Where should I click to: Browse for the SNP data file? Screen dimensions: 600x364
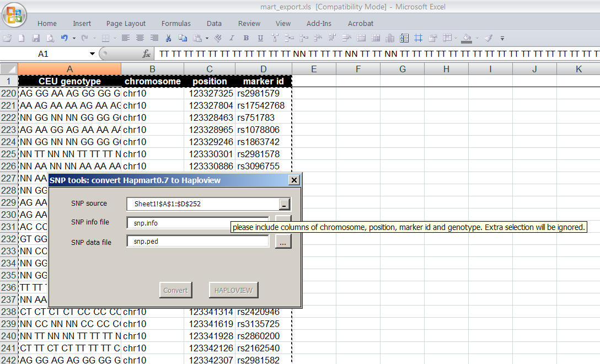pyautogui.click(x=283, y=242)
